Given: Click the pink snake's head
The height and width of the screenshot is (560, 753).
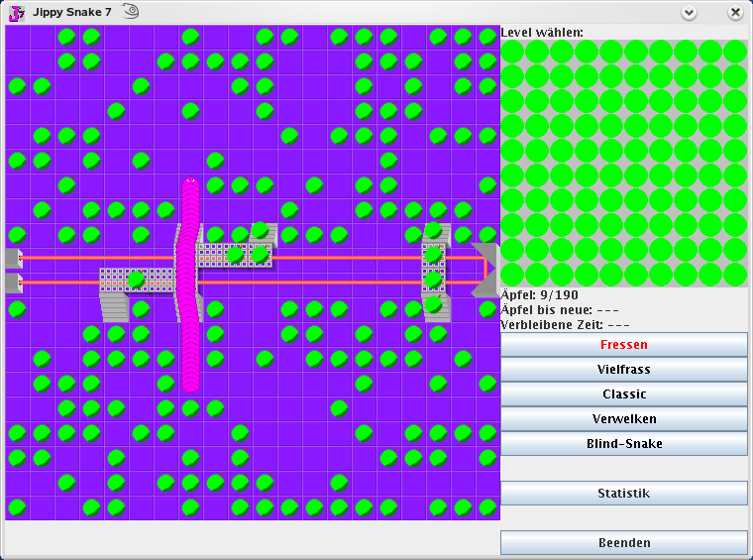Looking at the screenshot, I should coord(190,181).
